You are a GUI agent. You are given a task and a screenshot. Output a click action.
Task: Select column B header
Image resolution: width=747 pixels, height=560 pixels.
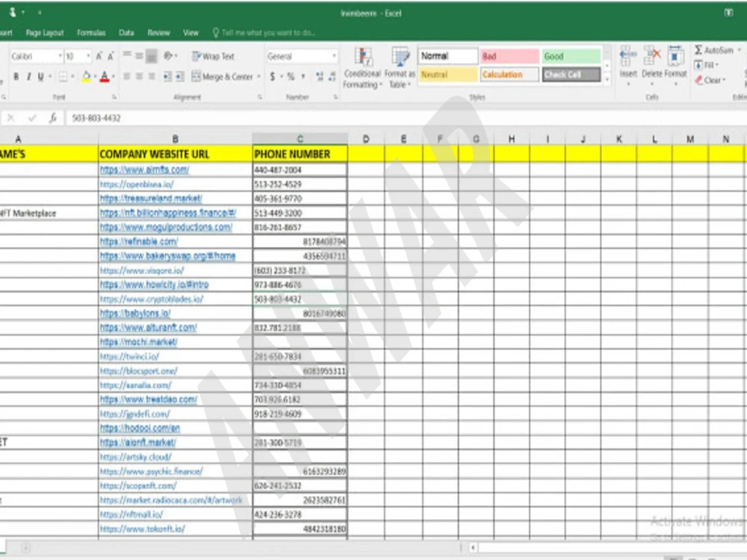[176, 139]
